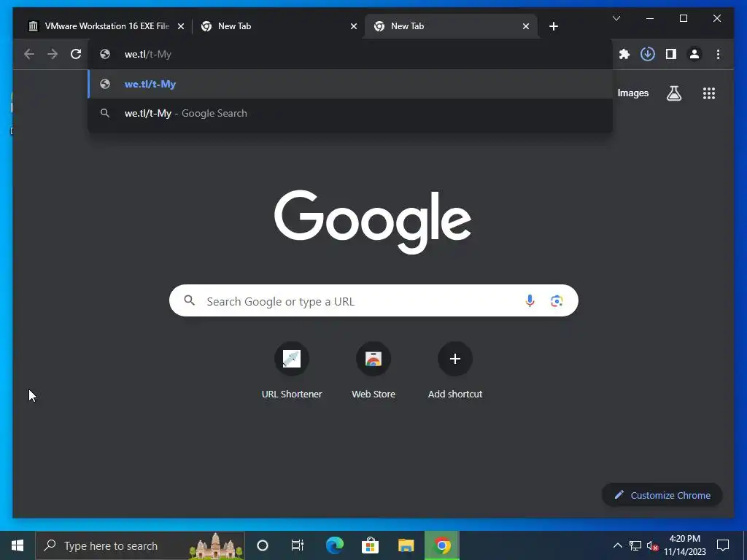Click the Google search box
The width and height of the screenshot is (747, 560).
373,301
